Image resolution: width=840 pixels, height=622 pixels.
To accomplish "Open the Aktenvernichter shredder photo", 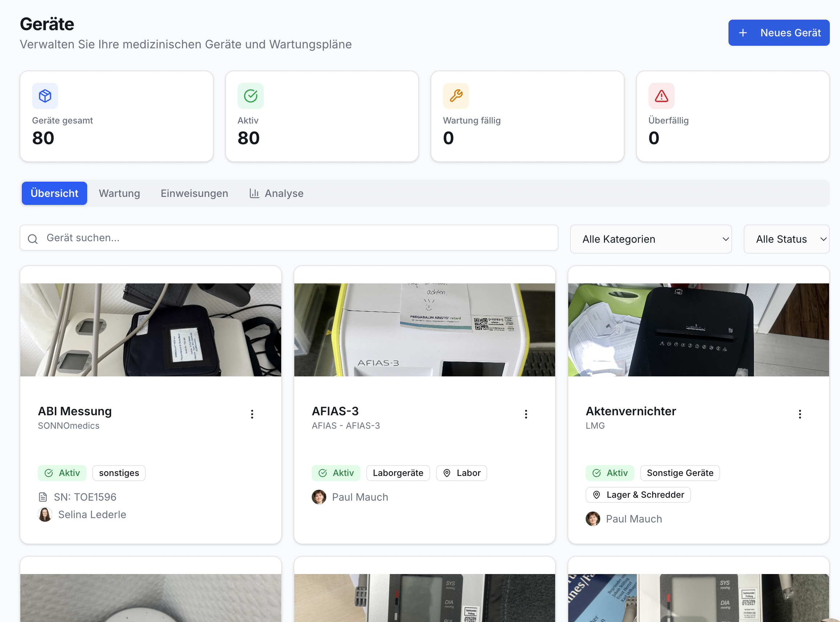I will click(x=698, y=330).
